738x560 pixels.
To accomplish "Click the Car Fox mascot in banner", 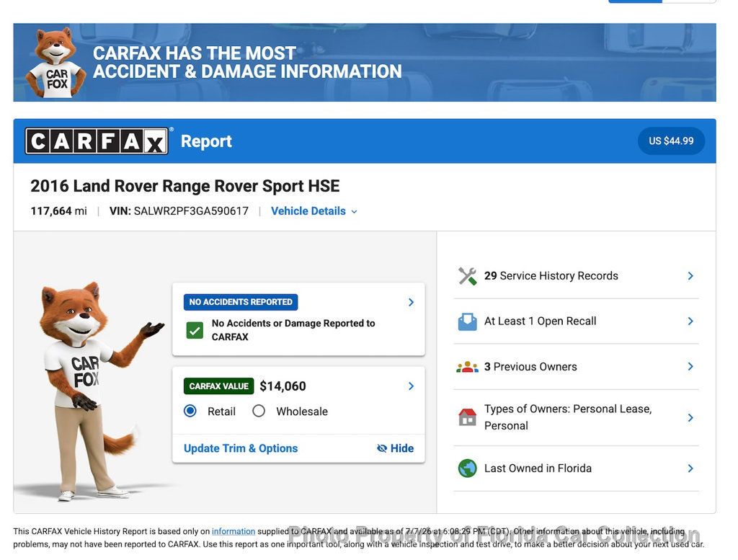I will click(56, 63).
